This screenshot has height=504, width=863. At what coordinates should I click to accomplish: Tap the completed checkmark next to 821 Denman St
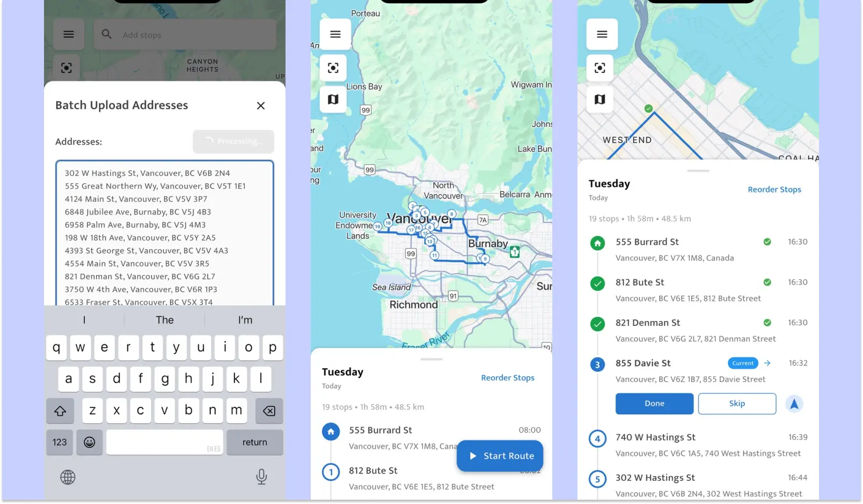click(x=597, y=324)
